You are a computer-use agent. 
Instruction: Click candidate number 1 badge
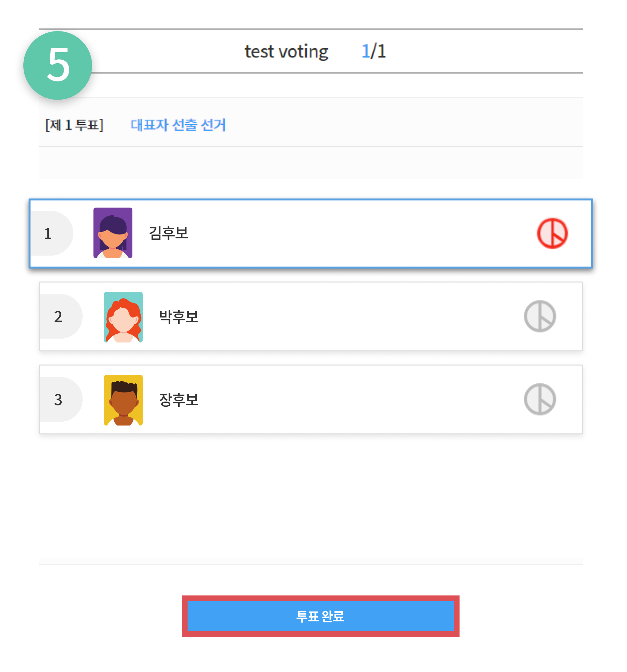[49, 234]
